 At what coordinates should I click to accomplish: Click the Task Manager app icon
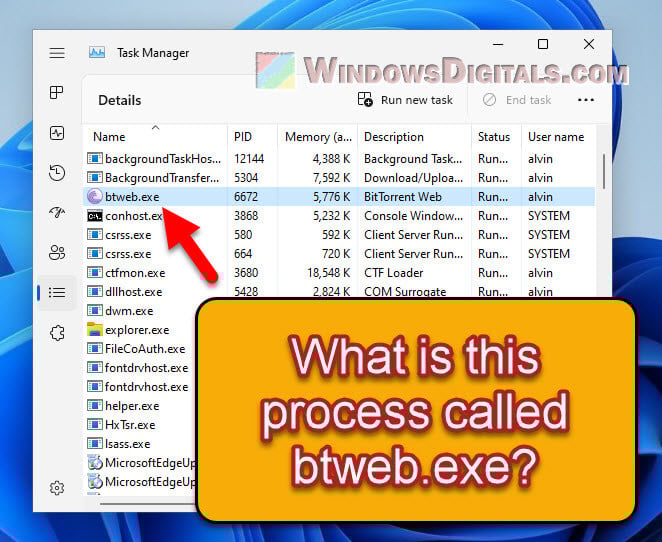97,53
